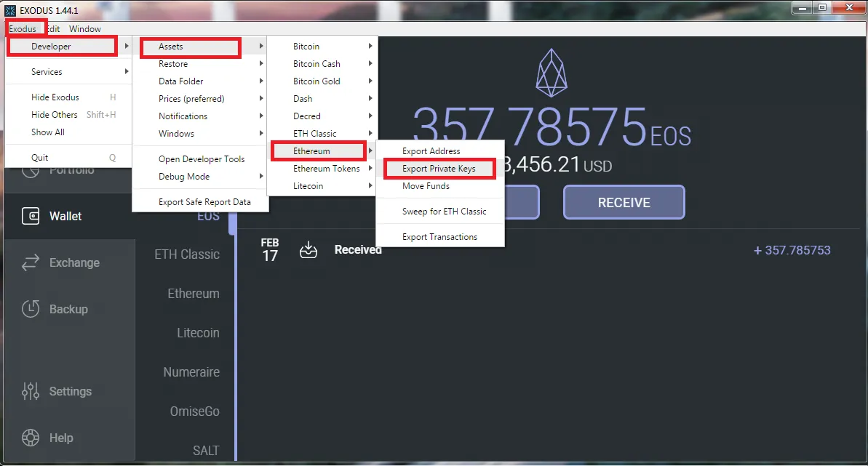Select Prices (preferred) entry
Image resolution: width=868 pixels, height=466 pixels.
(x=200, y=99)
